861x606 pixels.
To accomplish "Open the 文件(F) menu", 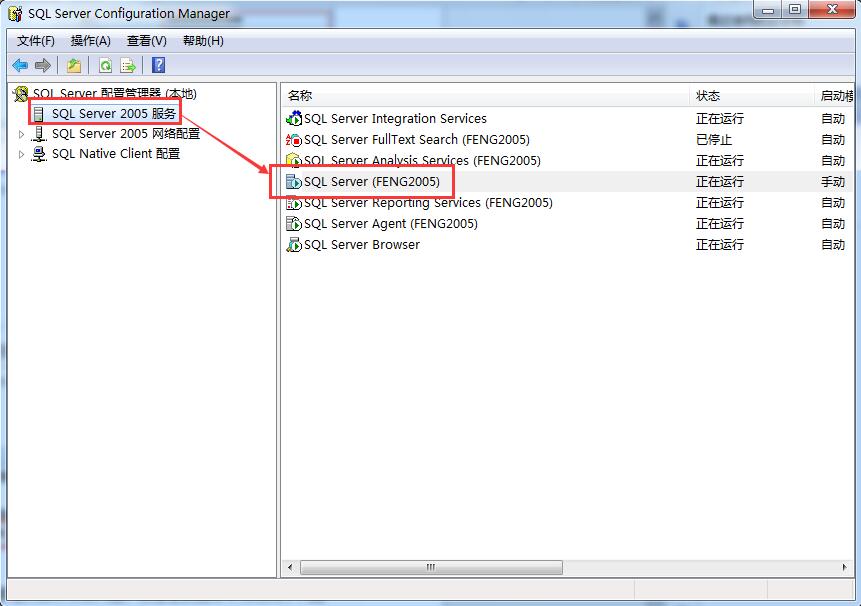I will (36, 41).
